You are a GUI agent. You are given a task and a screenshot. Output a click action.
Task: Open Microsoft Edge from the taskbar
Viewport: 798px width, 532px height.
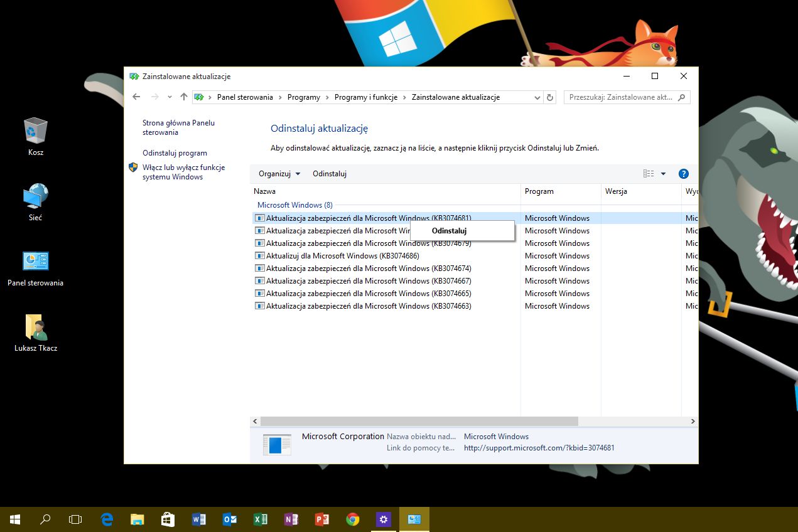[107, 519]
